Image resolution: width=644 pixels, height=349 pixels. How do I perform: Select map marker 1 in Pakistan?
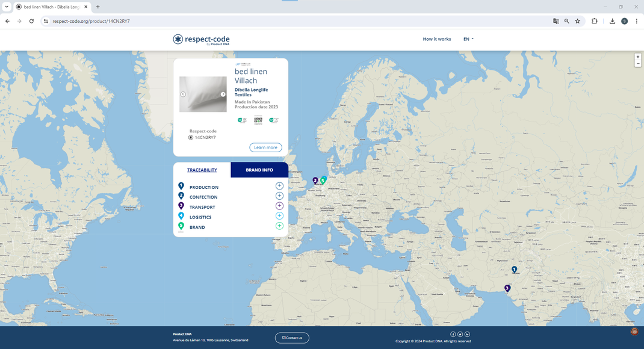click(514, 270)
